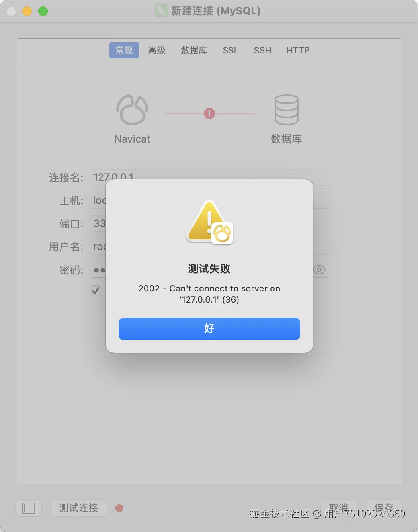Select the 常规 tab
This screenshot has width=418, height=532.
(124, 50)
